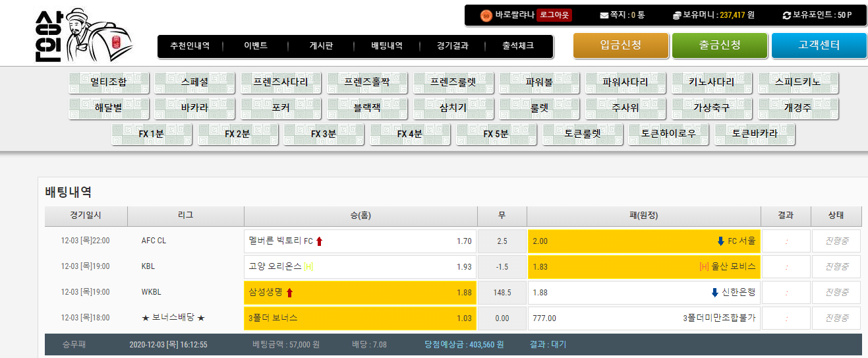Click blue down arrow beside FC 서울

[x=720, y=241]
